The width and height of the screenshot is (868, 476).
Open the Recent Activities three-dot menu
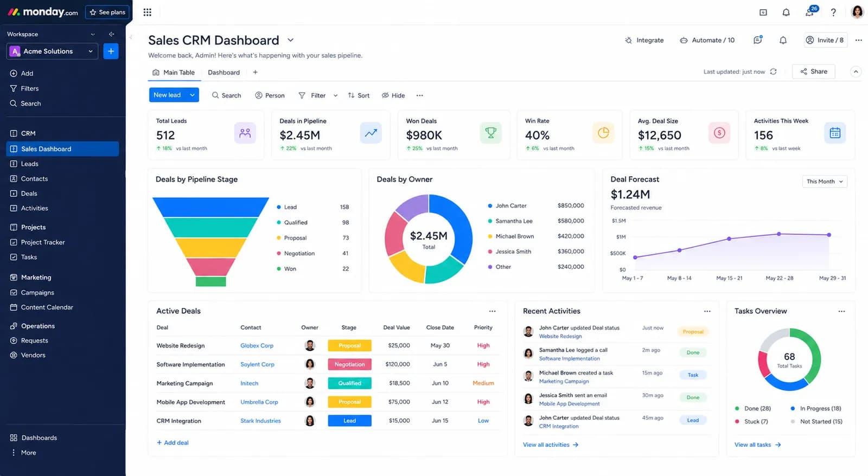pyautogui.click(x=707, y=311)
